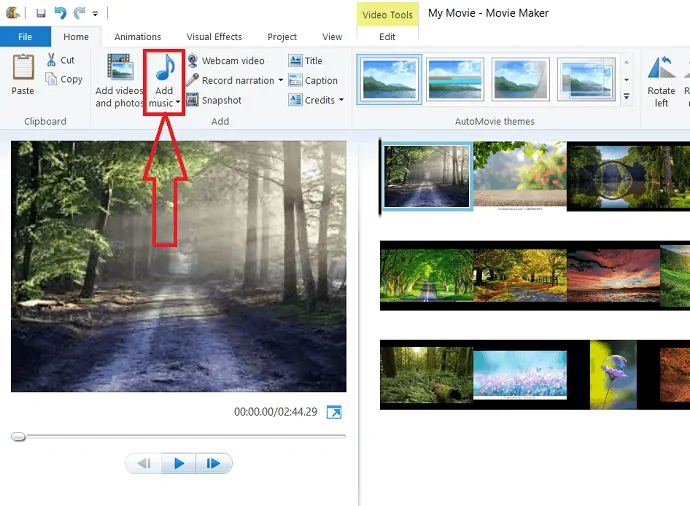
Task: Click the Add music note icon
Action: [x=164, y=68]
